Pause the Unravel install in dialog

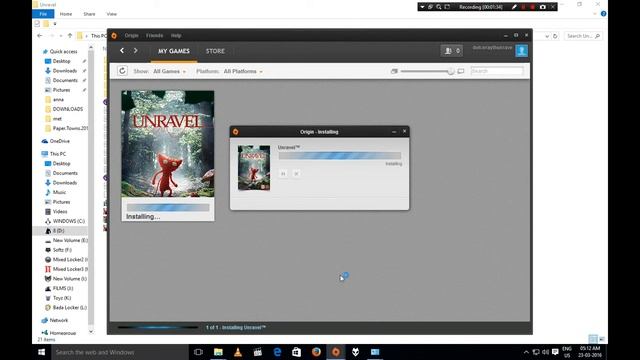click(x=283, y=174)
